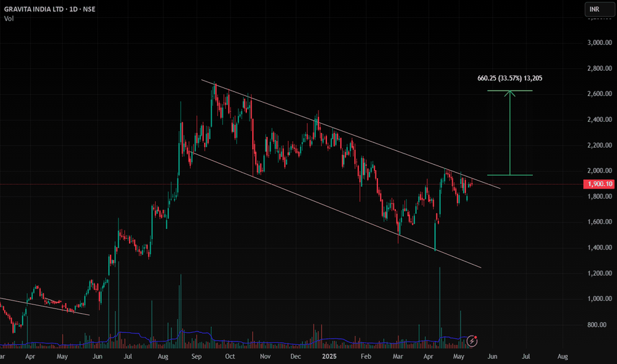Select the upper descending channel trendline
The image size is (617, 364).
[351, 134]
